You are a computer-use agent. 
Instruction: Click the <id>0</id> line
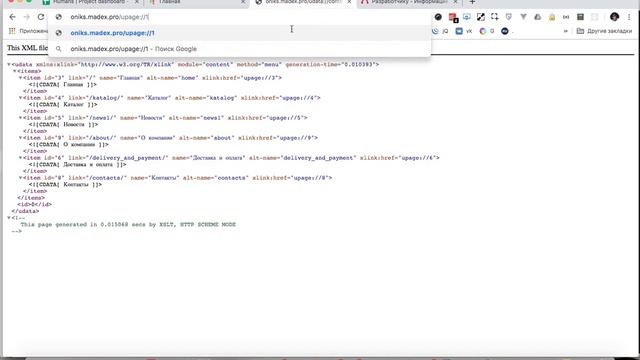click(34, 204)
